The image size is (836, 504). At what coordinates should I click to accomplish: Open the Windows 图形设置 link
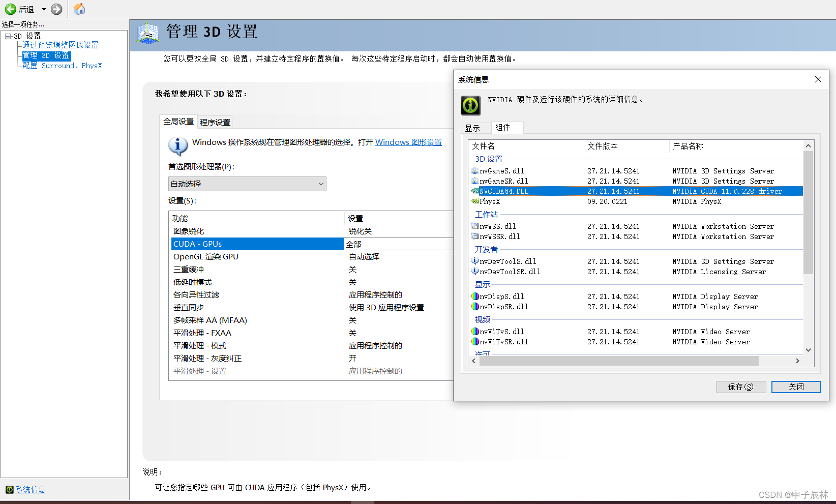pyautogui.click(x=408, y=142)
